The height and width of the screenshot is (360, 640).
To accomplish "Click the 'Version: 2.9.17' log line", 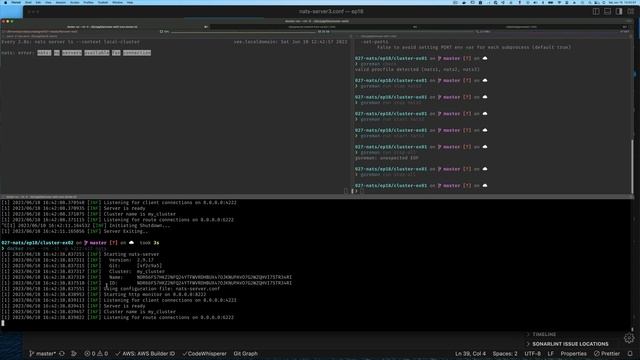I will 78,260.
